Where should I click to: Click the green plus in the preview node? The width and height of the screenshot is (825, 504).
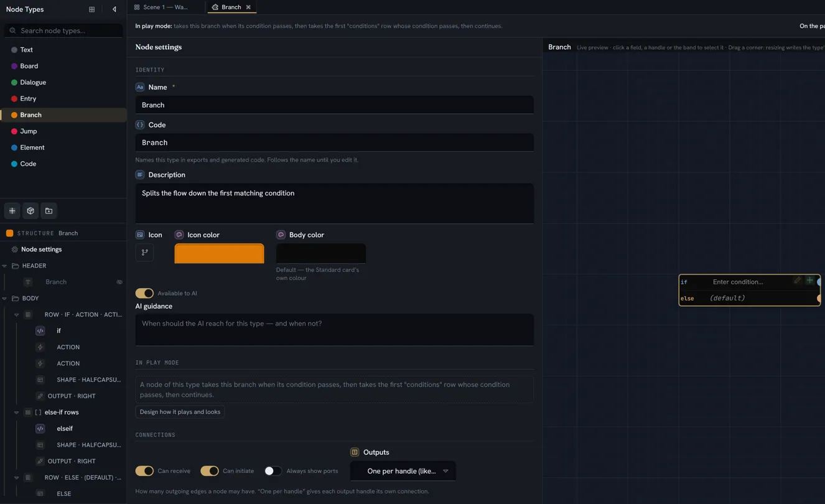(809, 281)
